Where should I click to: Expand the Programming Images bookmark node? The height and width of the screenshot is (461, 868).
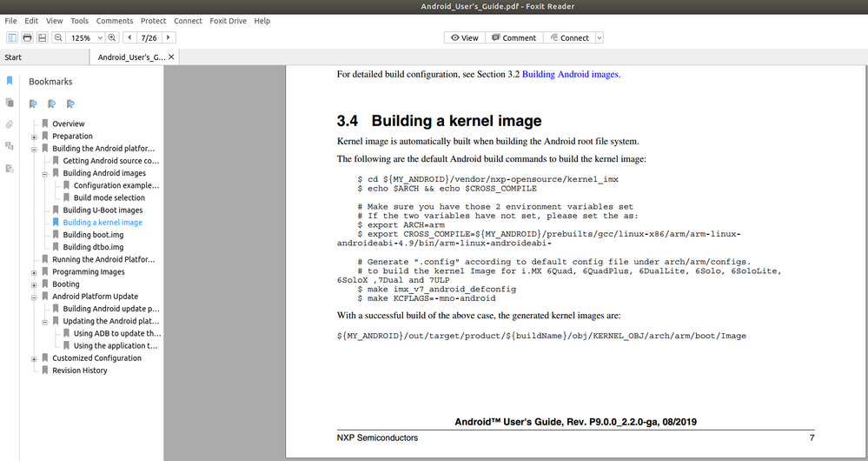click(35, 272)
